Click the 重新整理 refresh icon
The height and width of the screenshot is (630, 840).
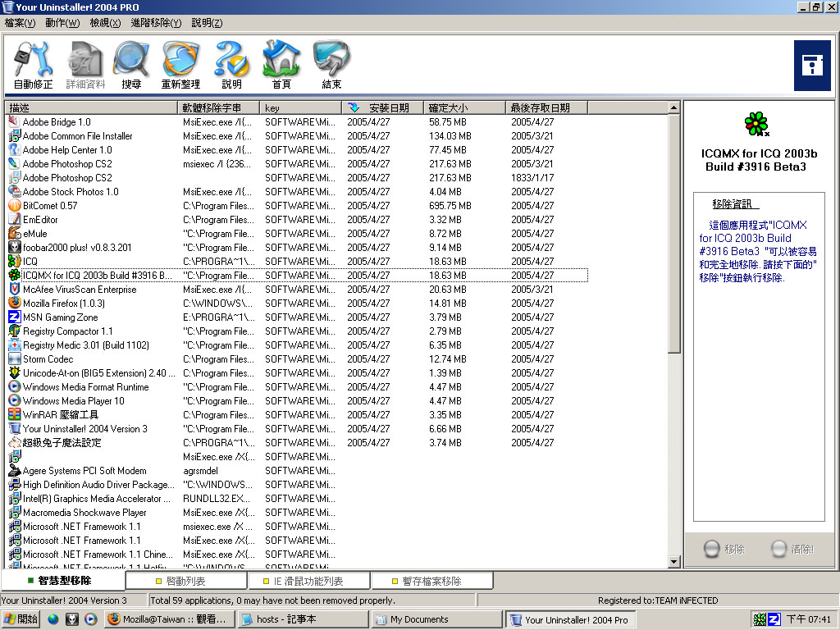click(180, 64)
